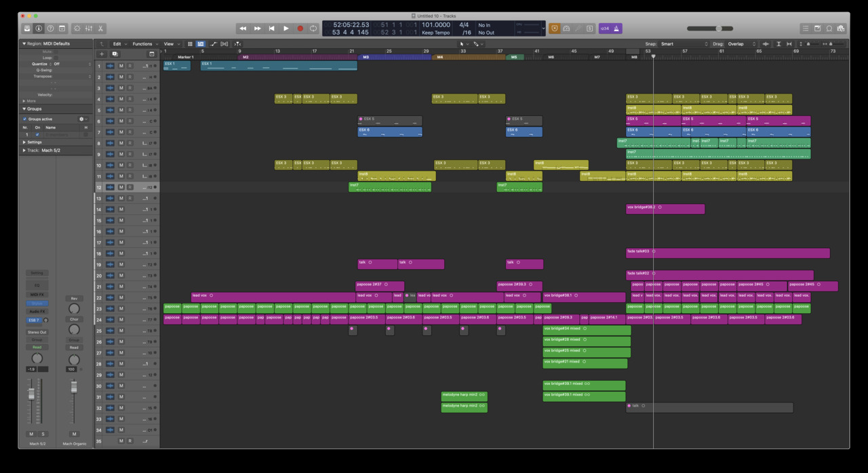Select the 'fade talk#03' region
The height and width of the screenshot is (473, 868).
728,253
